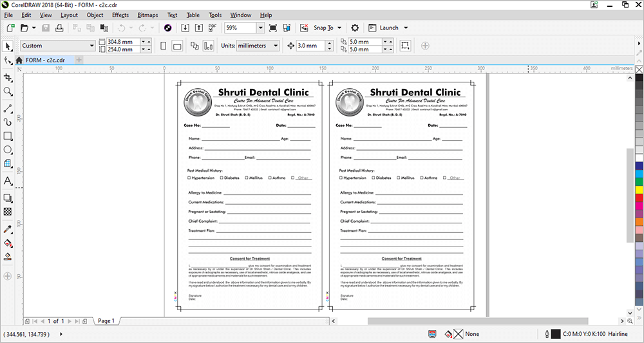This screenshot has height=343, width=644.
Task: Pick the yellow color swatch
Action: tap(639, 190)
